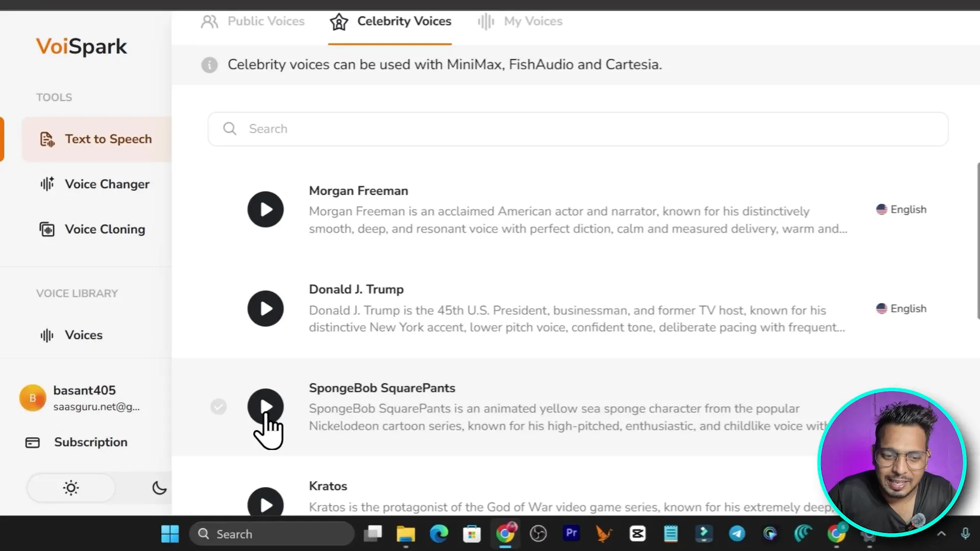Click the Subscription card icon

(x=33, y=442)
